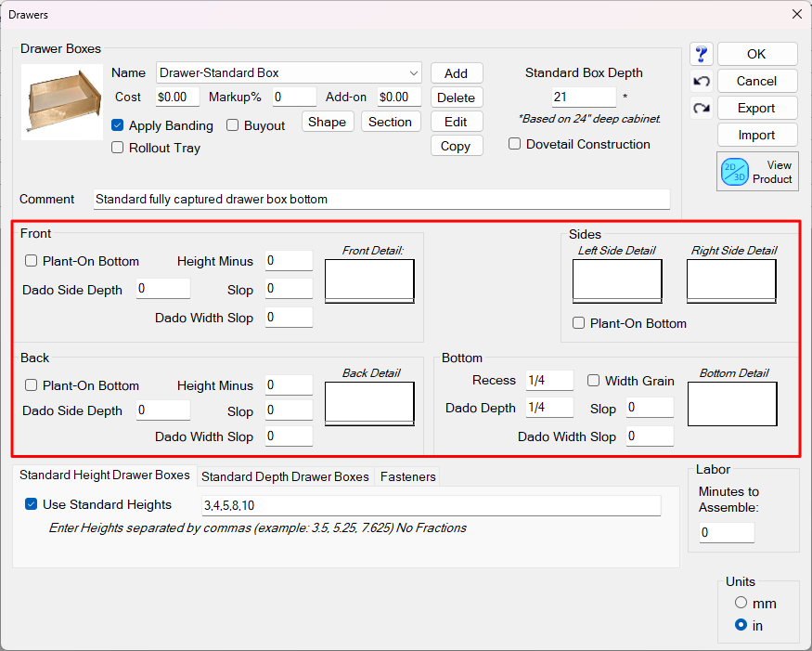Disable the Apply Banding checkbox
The height and width of the screenshot is (651, 812).
pos(118,125)
